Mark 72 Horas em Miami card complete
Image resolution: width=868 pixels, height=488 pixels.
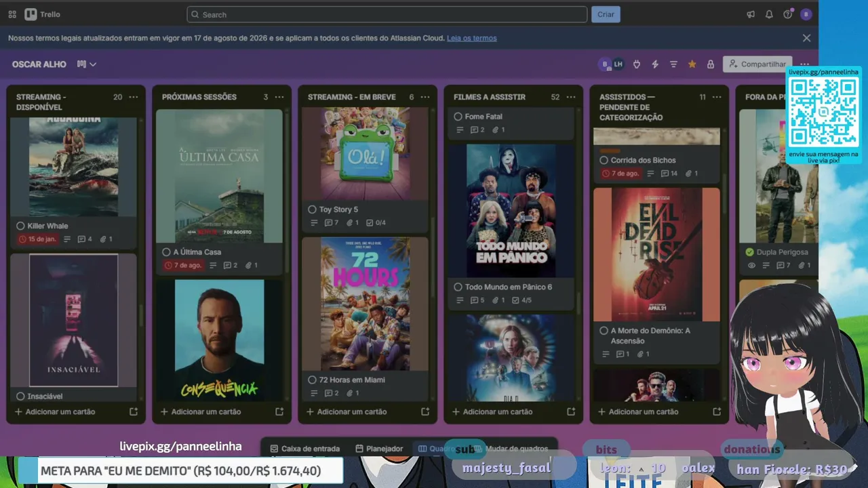coord(312,380)
